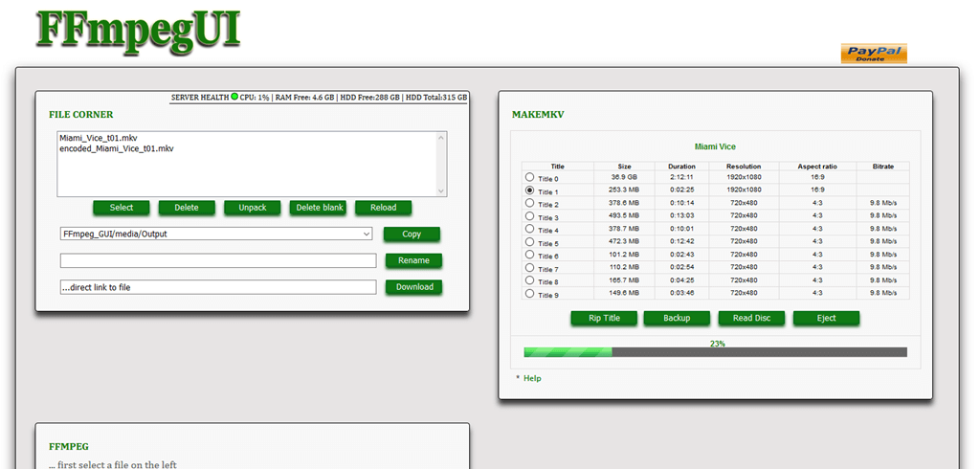Screen dimensions: 980x469
Task: Click the 493.5 MB size cell
Action: point(624,215)
